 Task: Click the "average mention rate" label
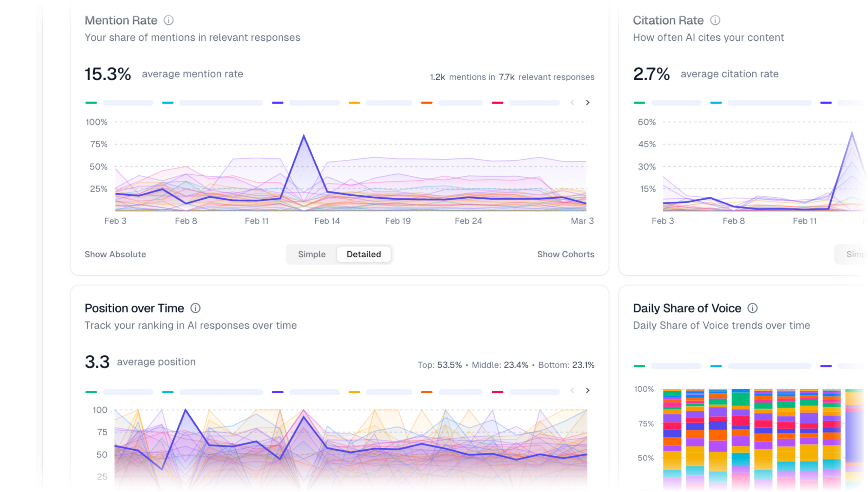click(192, 74)
